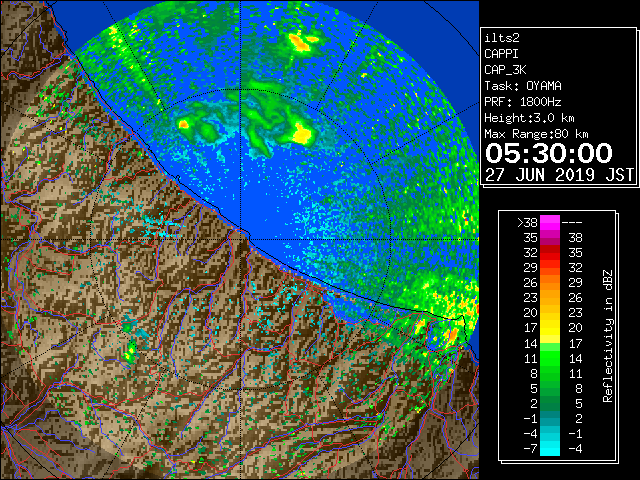Viewport: 640px width, 480px height.
Task: Pick the orange 26–29 dBZ color band
Action: [550, 282]
